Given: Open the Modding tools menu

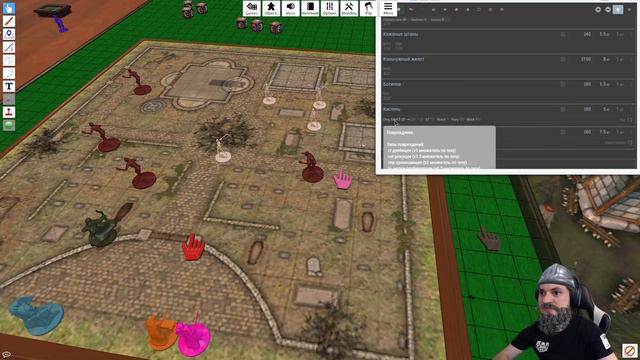Looking at the screenshot, I should (349, 8).
